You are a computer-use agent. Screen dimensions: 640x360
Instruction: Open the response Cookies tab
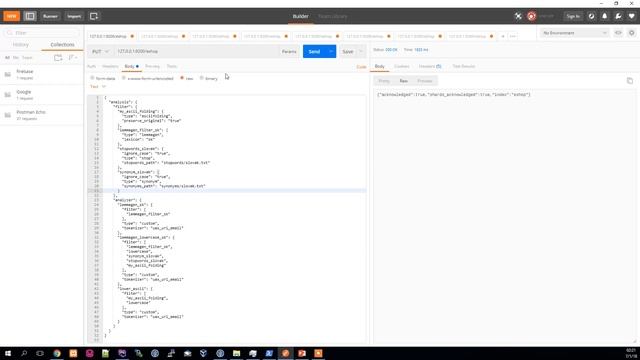(x=402, y=66)
